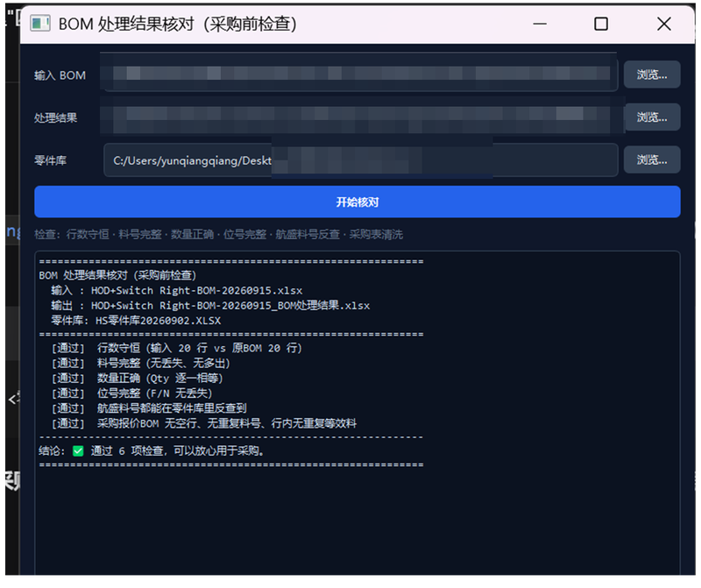Focus the 零件库 path field
This screenshot has width=701, height=588.
pos(360,160)
